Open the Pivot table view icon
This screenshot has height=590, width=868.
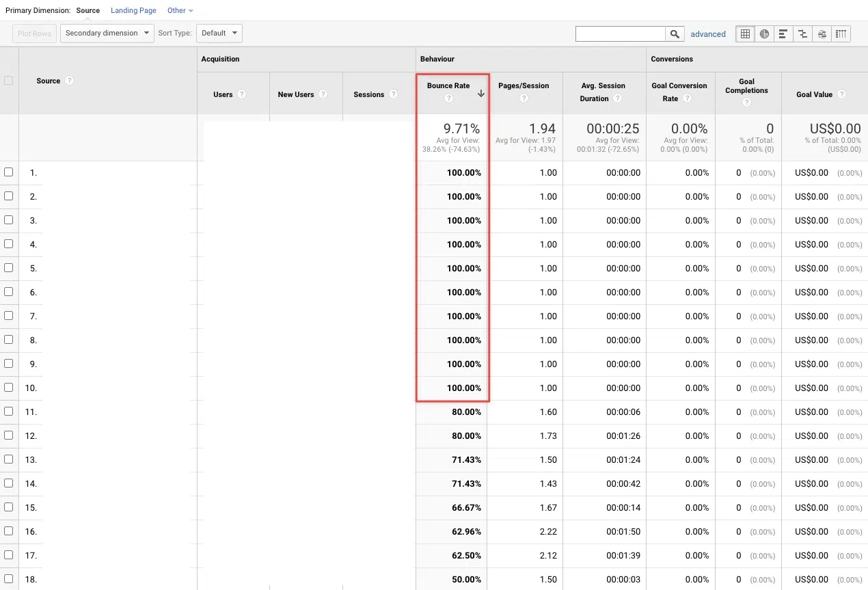[x=841, y=33]
